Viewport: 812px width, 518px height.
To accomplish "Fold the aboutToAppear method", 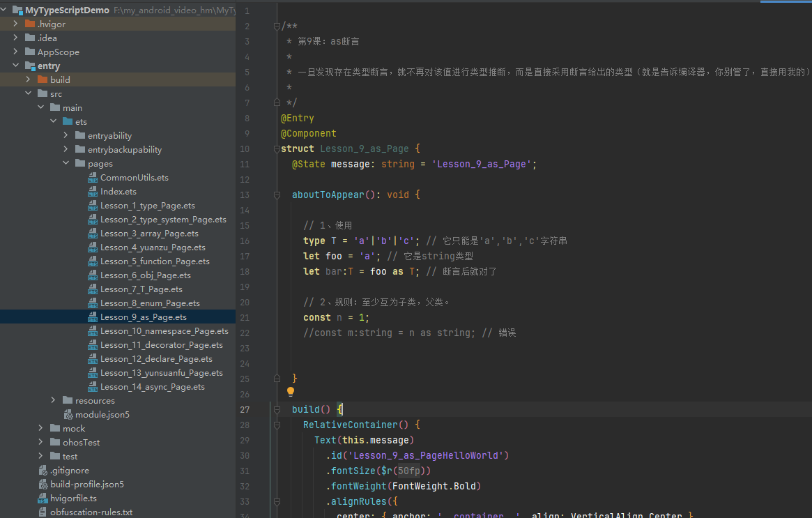I will click(x=277, y=195).
